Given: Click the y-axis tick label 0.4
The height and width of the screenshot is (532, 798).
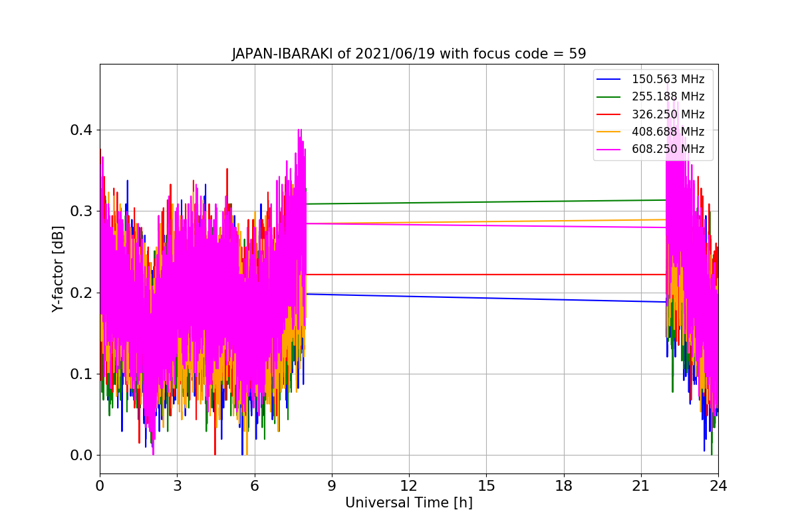Looking at the screenshot, I should (81, 130).
